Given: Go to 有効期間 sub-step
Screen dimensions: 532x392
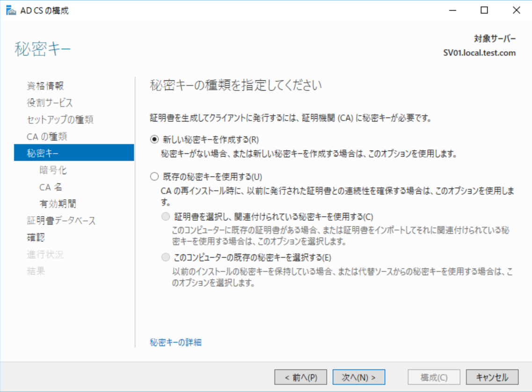Looking at the screenshot, I should tap(58, 203).
